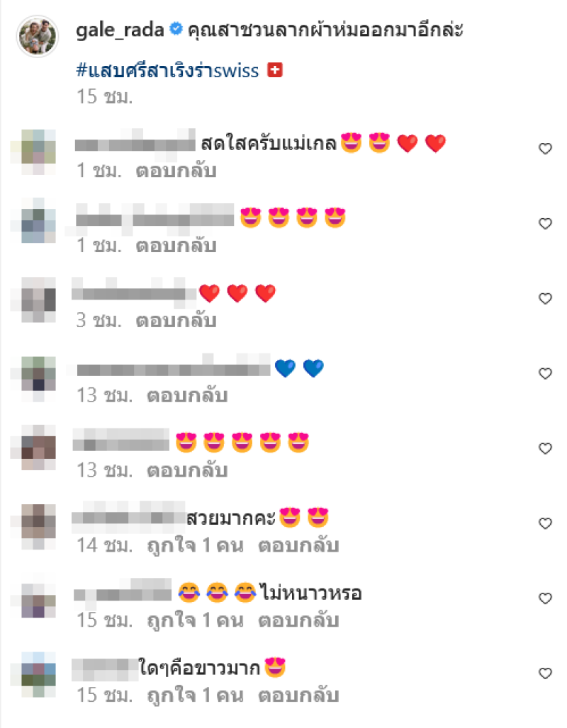The width and height of the screenshot is (567, 728).
Task: Like the comment with two blue hearts
Action: pos(545,374)
